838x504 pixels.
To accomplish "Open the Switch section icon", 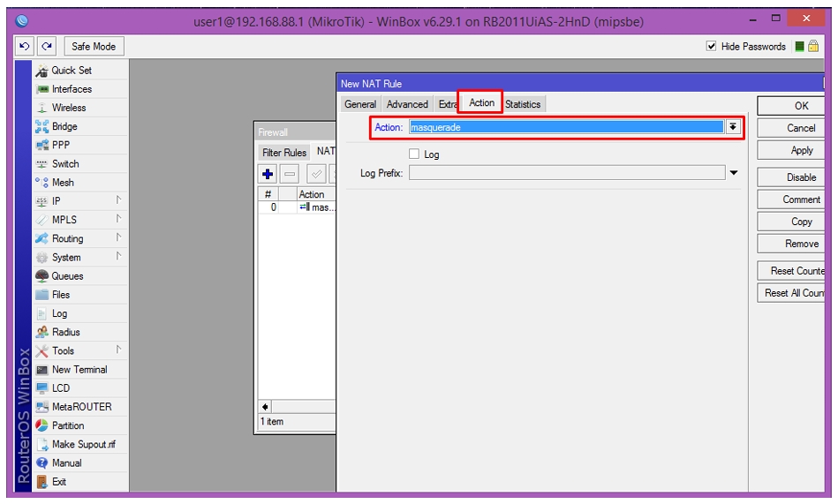I will coord(42,164).
